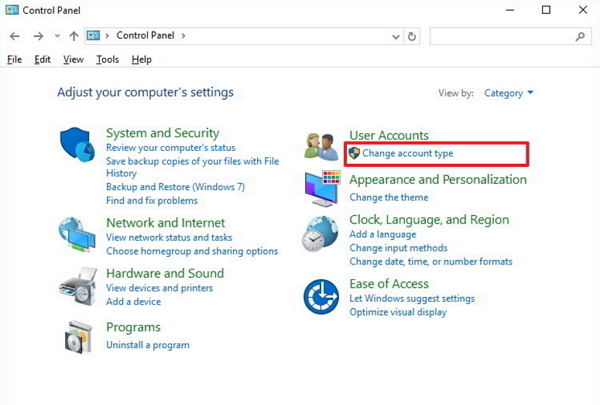Open View network status and tasks

click(169, 237)
